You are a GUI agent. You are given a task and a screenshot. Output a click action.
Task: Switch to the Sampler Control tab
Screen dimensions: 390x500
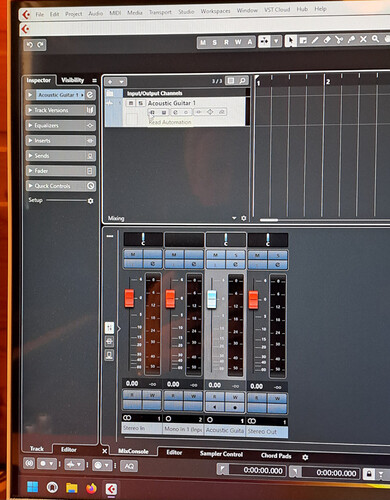[x=221, y=454]
